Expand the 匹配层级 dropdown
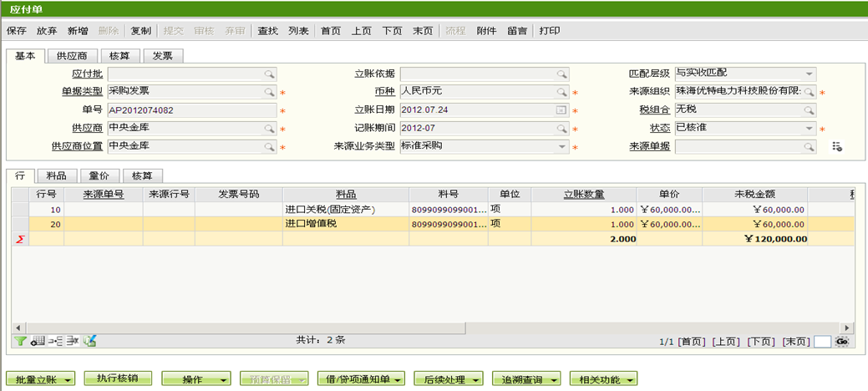The width and height of the screenshot is (868, 391). point(810,74)
